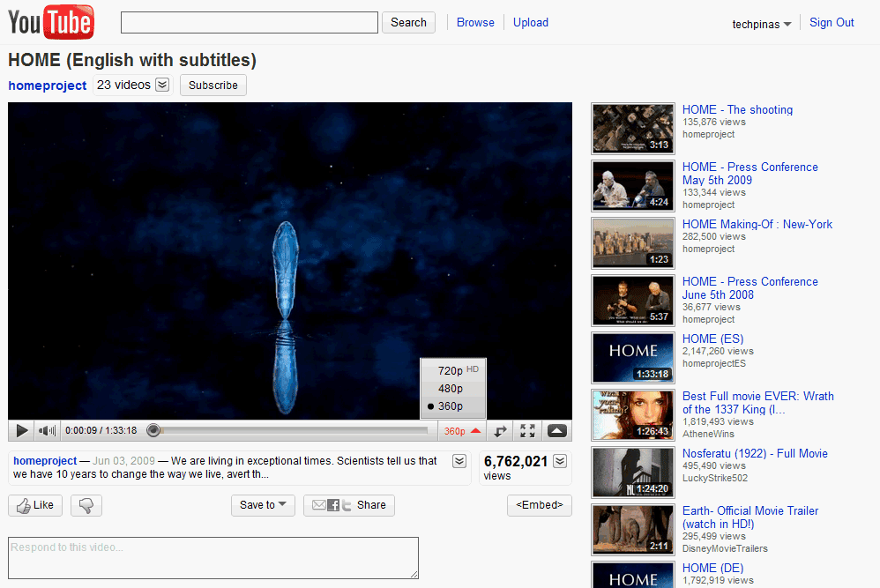
Task: Click Earth- Official Movie Trailer link
Action: pyautogui.click(x=750, y=517)
